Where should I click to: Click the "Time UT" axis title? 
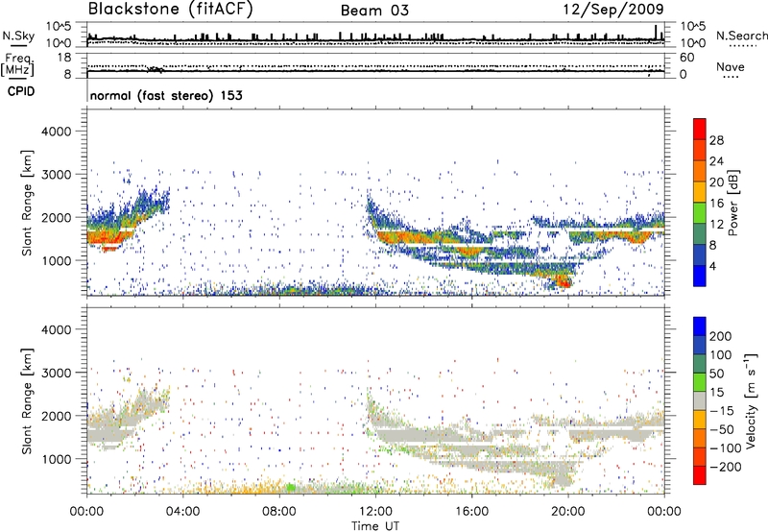tap(375, 526)
